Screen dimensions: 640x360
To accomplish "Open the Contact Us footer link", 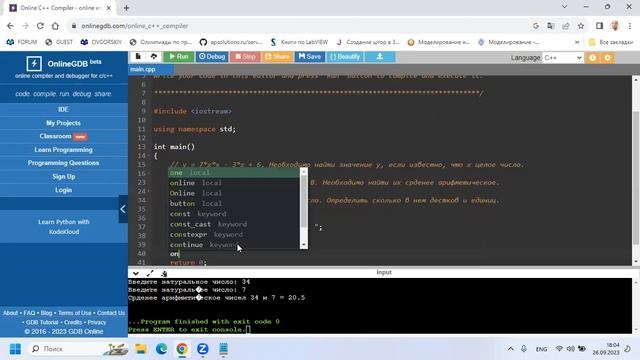I will click(x=111, y=313).
